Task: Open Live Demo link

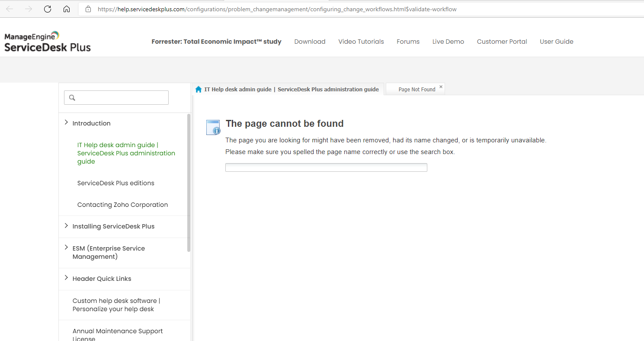Action: 448,42
